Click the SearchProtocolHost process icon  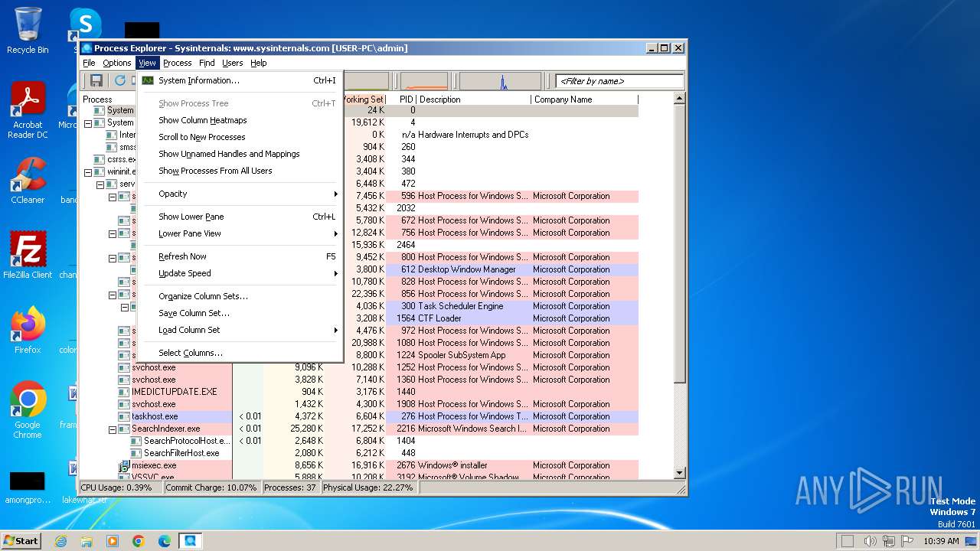136,441
